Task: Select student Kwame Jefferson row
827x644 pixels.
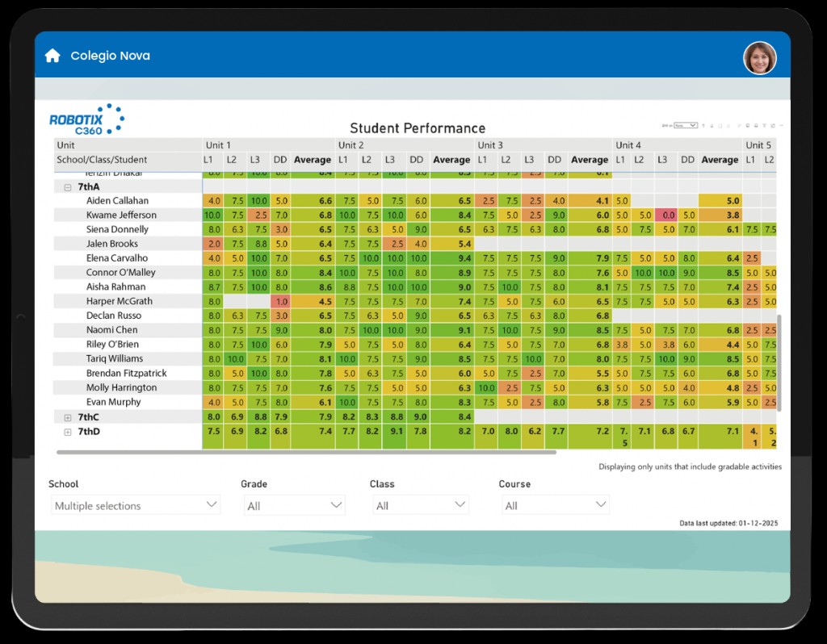Action: coord(121,215)
